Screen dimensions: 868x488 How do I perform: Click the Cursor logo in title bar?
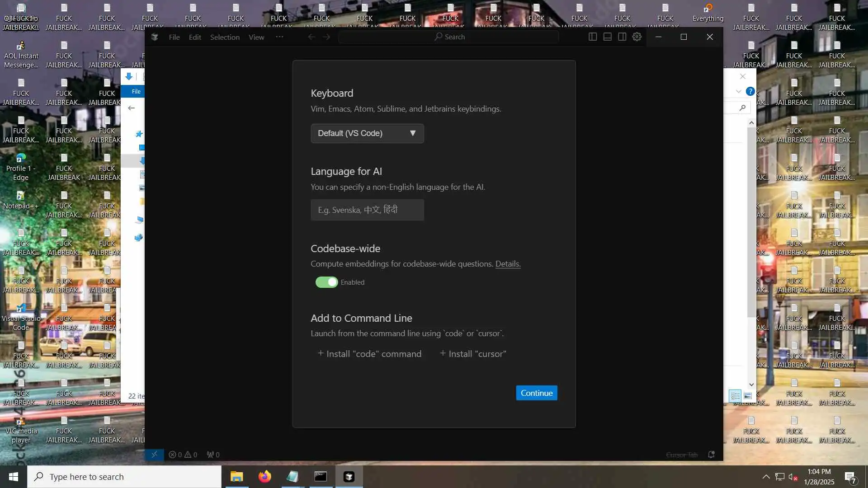coord(155,37)
